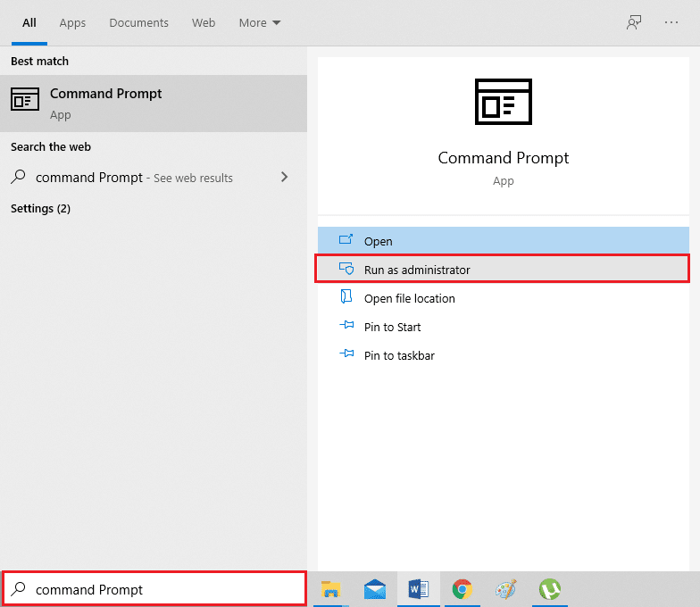Expand the Settings (2) results section

[x=40, y=209]
